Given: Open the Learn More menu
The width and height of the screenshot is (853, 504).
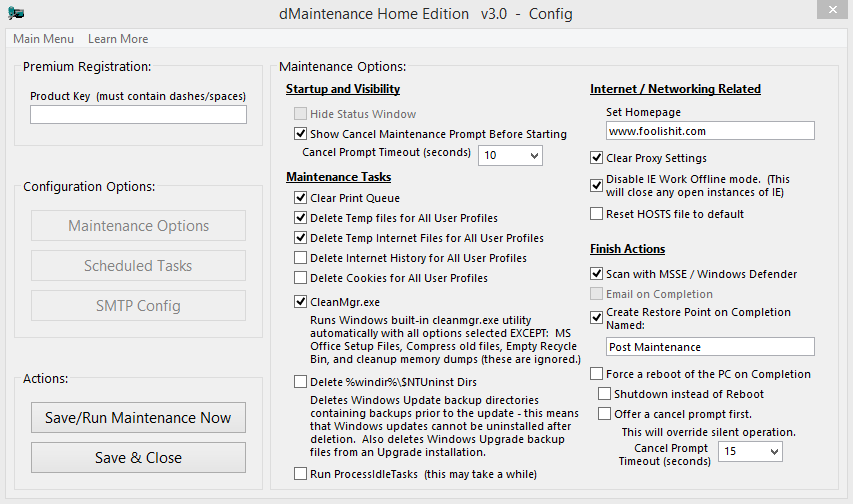Looking at the screenshot, I should tap(118, 39).
